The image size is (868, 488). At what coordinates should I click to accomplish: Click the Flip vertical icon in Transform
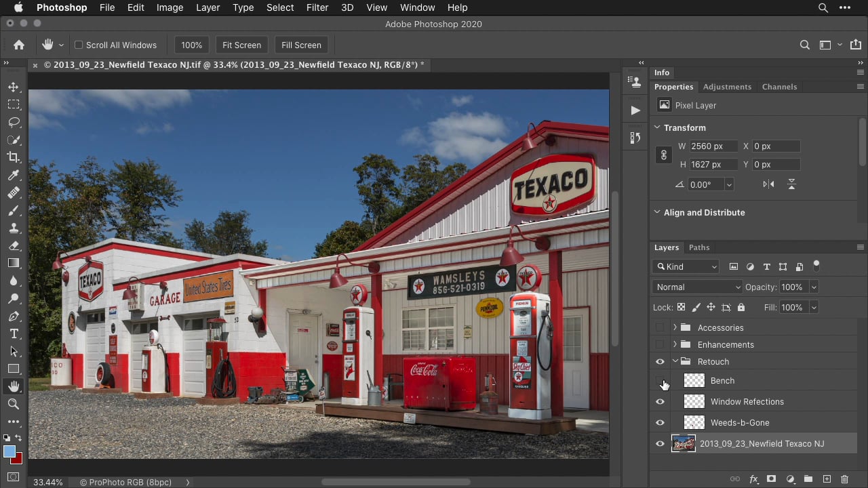click(791, 184)
